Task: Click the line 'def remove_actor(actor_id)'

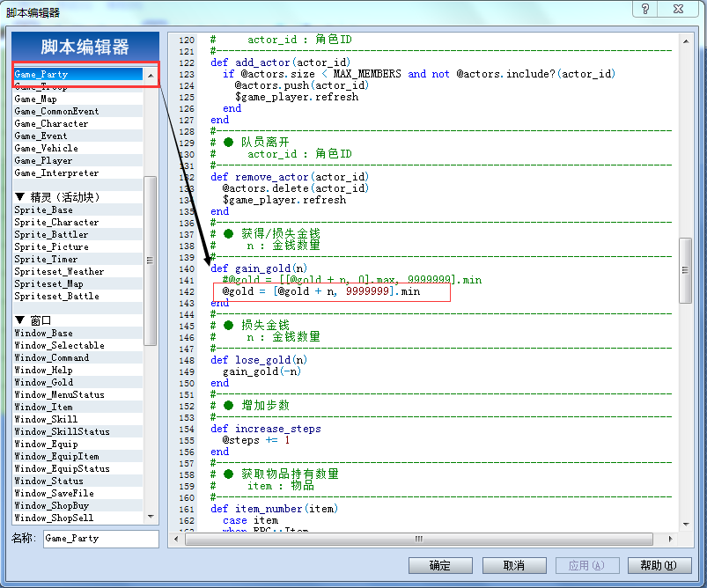Action: pyautogui.click(x=290, y=177)
